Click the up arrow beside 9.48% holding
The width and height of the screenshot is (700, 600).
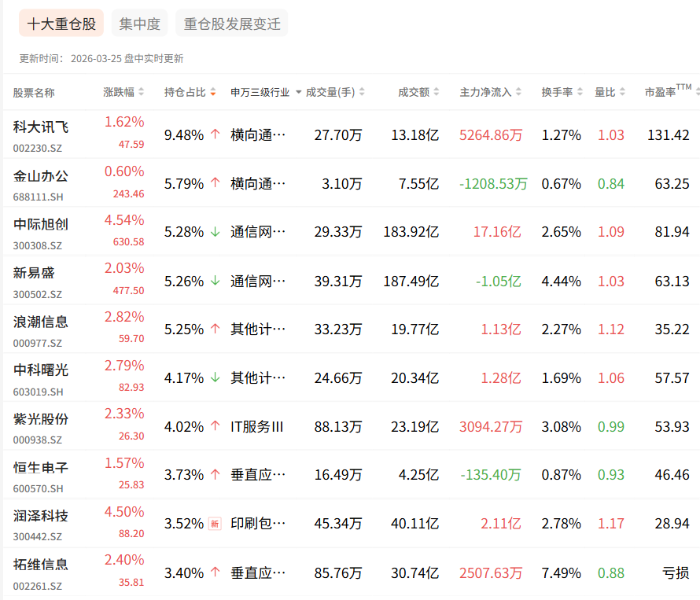pyautogui.click(x=216, y=134)
